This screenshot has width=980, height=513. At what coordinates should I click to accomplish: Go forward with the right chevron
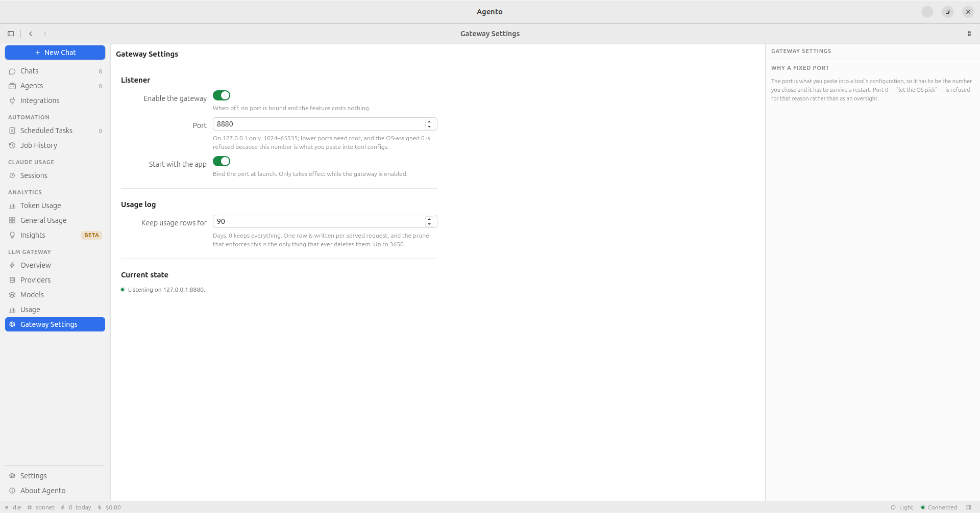pos(45,34)
